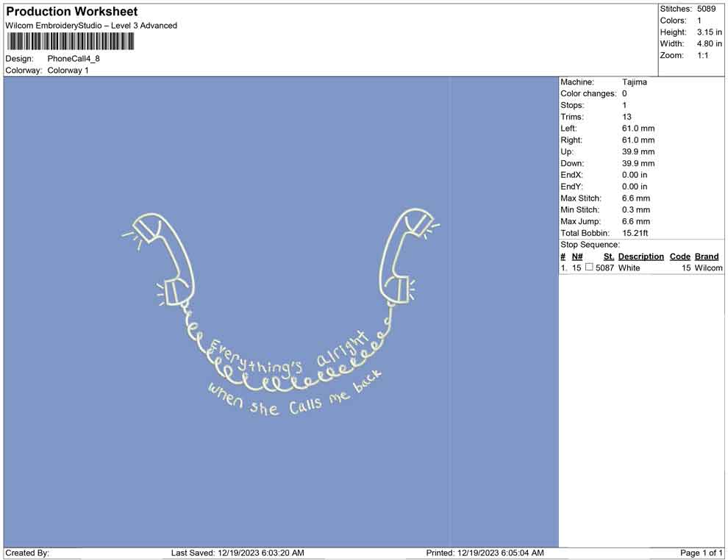The height and width of the screenshot is (560, 728).
Task: Click the Stitches value "5089" in header
Action: coord(706,9)
